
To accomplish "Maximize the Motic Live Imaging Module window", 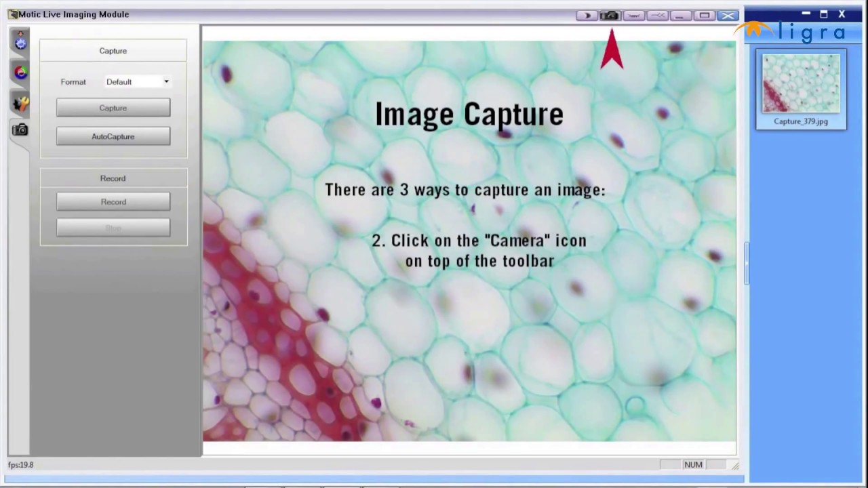I will click(x=704, y=16).
